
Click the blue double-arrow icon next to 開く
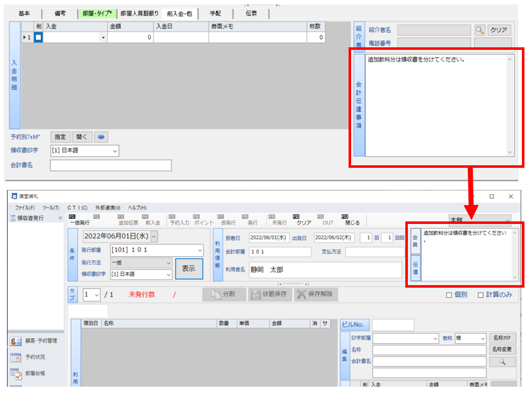[x=101, y=137]
